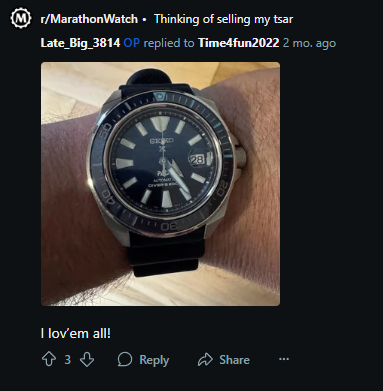The width and height of the screenshot is (383, 391).
Task: Click the 'replied to' text in the header
Action: [169, 43]
